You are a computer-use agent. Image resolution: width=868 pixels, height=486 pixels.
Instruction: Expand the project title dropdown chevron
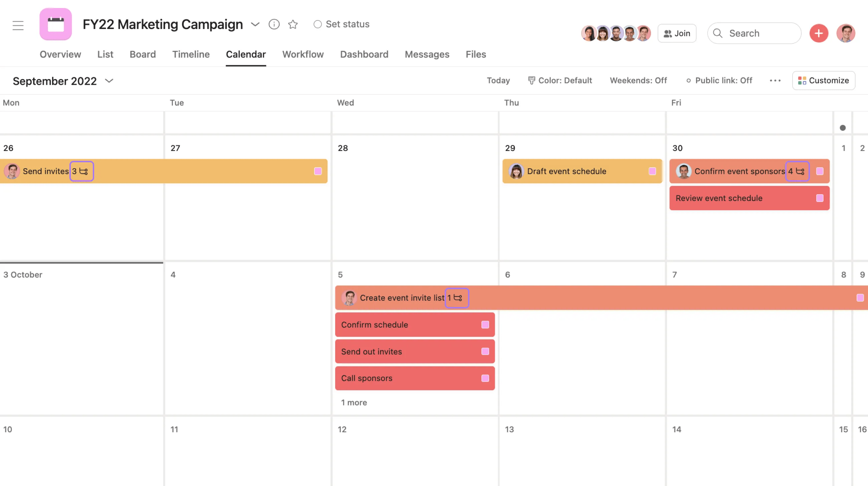point(255,24)
